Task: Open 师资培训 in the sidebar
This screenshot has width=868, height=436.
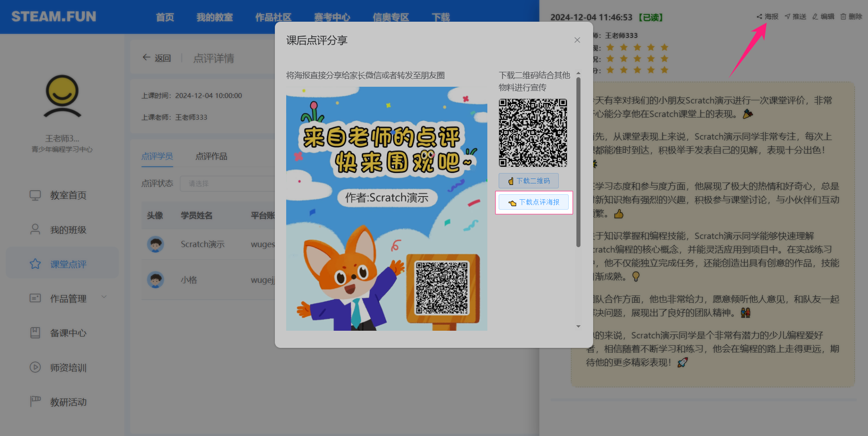Action: click(x=62, y=368)
